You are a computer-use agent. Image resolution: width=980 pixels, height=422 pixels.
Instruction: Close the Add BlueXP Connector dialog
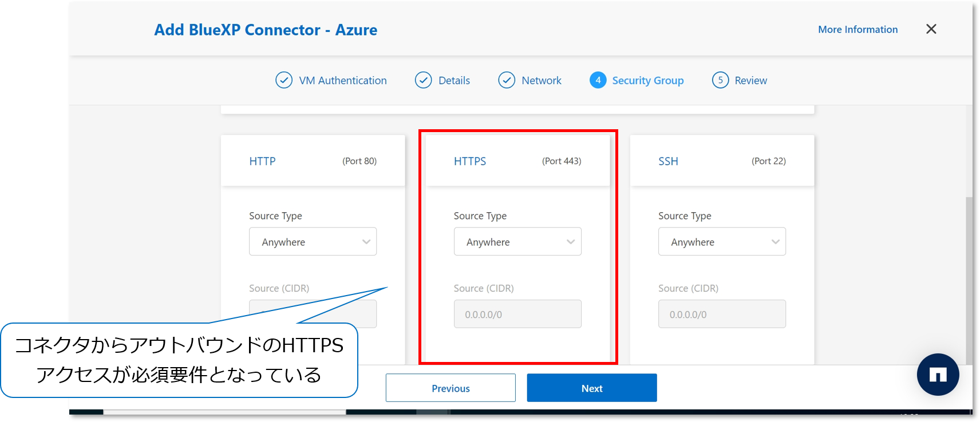point(931,29)
